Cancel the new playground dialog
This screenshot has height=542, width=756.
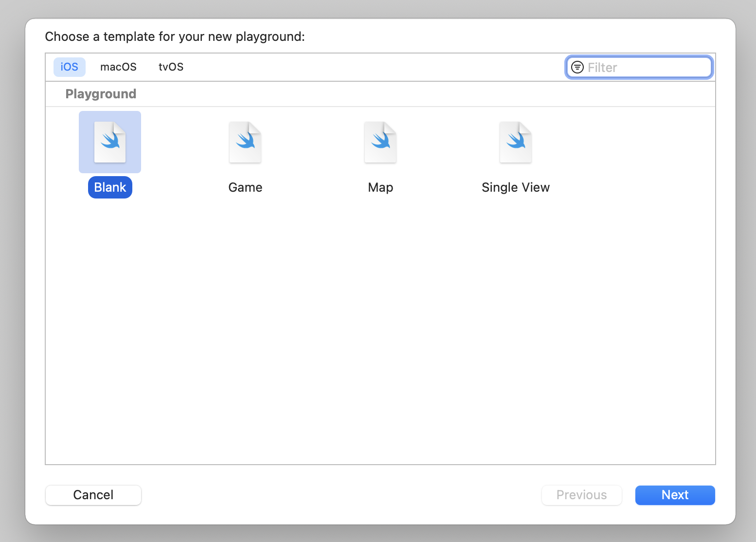click(93, 495)
